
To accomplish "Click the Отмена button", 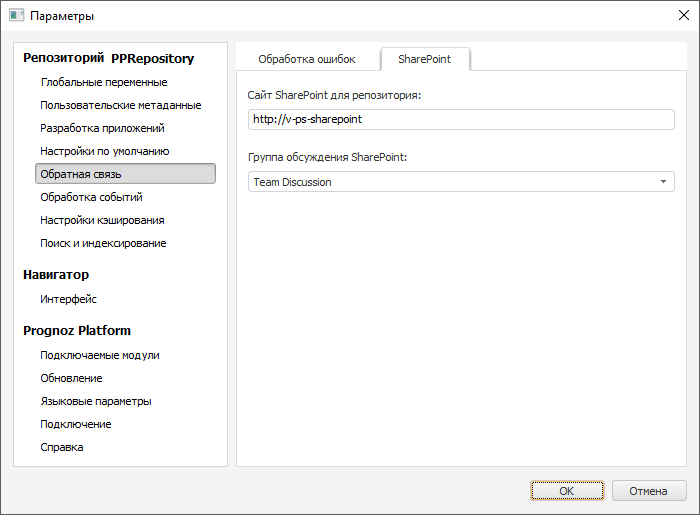I will click(649, 491).
